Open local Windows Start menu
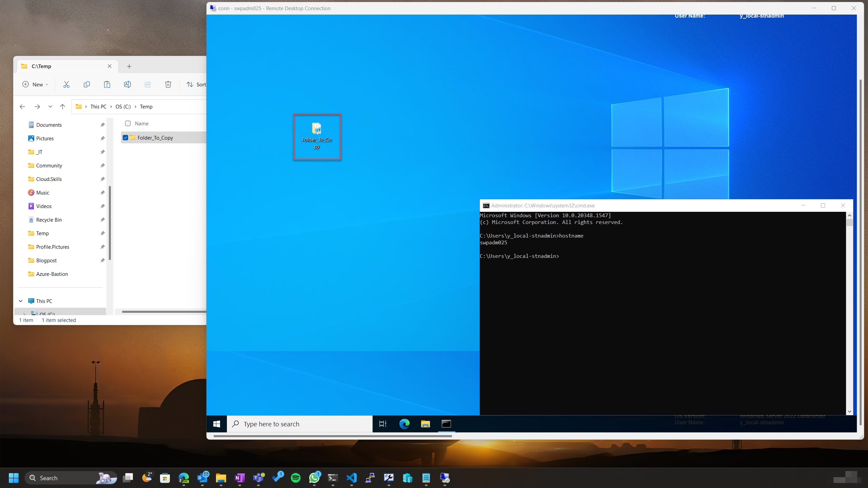Image resolution: width=868 pixels, height=488 pixels. tap(14, 478)
